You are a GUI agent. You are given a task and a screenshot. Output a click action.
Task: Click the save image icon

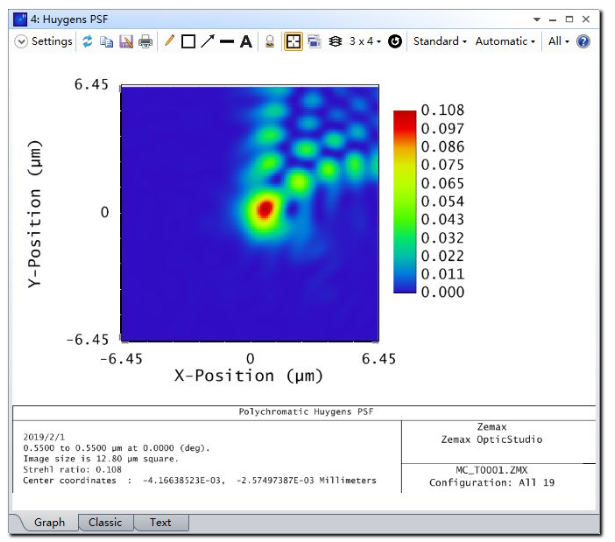pyautogui.click(x=126, y=42)
